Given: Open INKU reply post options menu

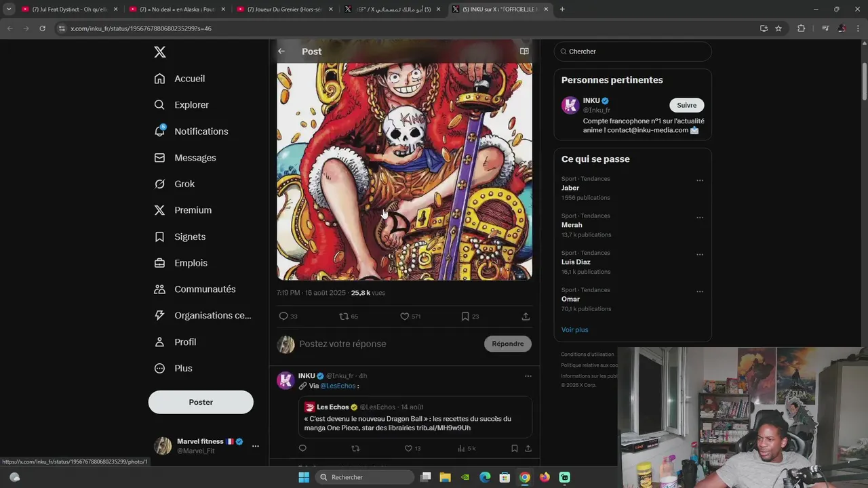Looking at the screenshot, I should coord(528,376).
